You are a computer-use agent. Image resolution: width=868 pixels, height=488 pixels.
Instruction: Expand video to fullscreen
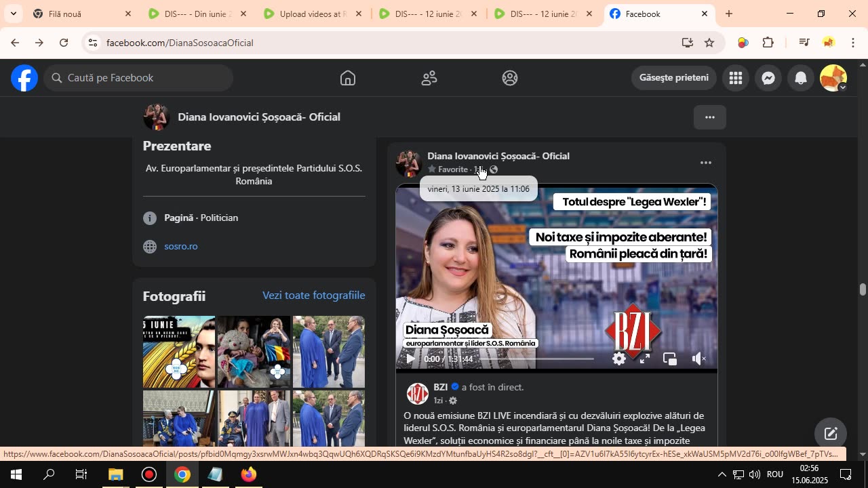tap(645, 359)
